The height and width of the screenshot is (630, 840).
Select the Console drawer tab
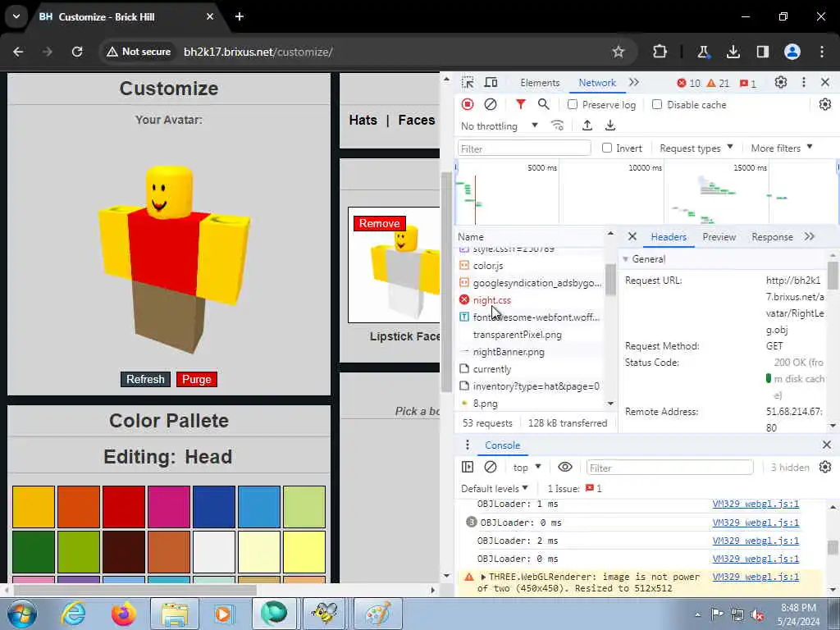[502, 445]
